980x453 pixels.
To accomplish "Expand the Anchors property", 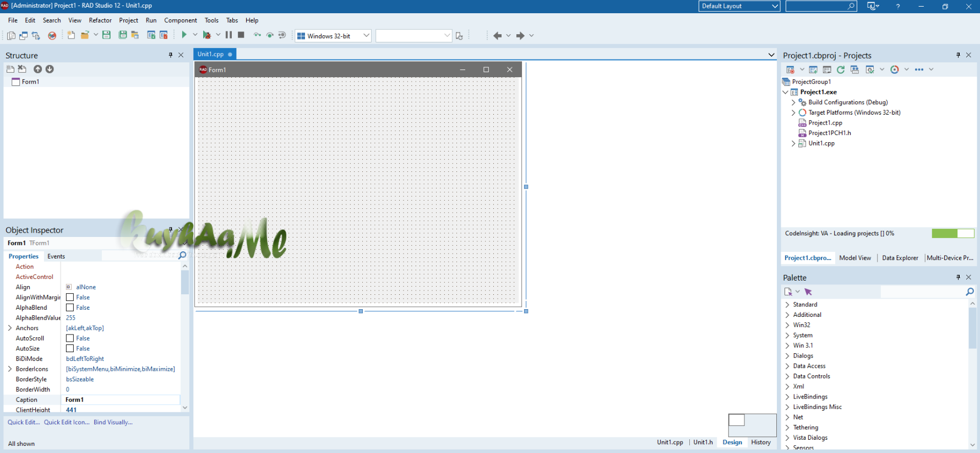I will pyautogui.click(x=10, y=328).
